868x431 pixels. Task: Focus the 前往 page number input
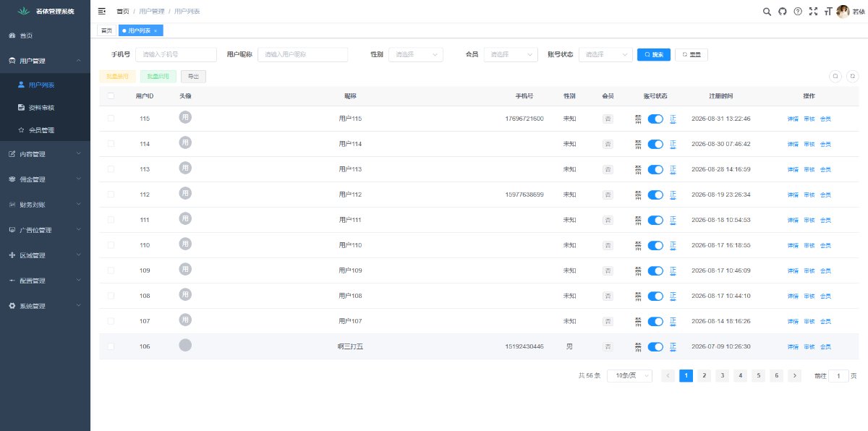click(838, 375)
